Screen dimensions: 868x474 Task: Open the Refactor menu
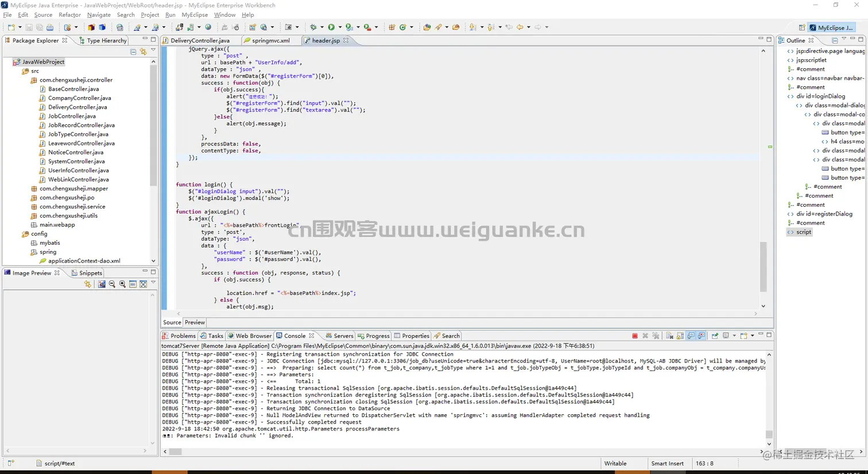69,15
